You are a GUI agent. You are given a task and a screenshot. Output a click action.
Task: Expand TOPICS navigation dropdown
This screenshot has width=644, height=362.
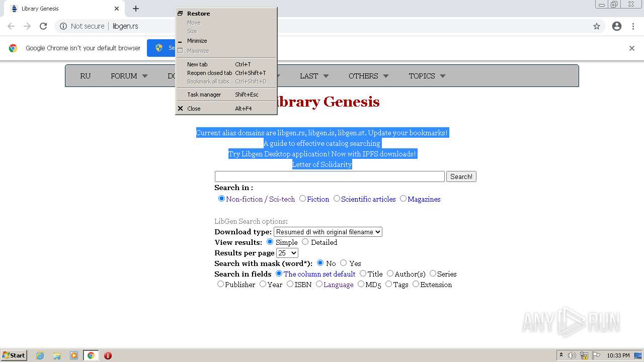coord(427,76)
